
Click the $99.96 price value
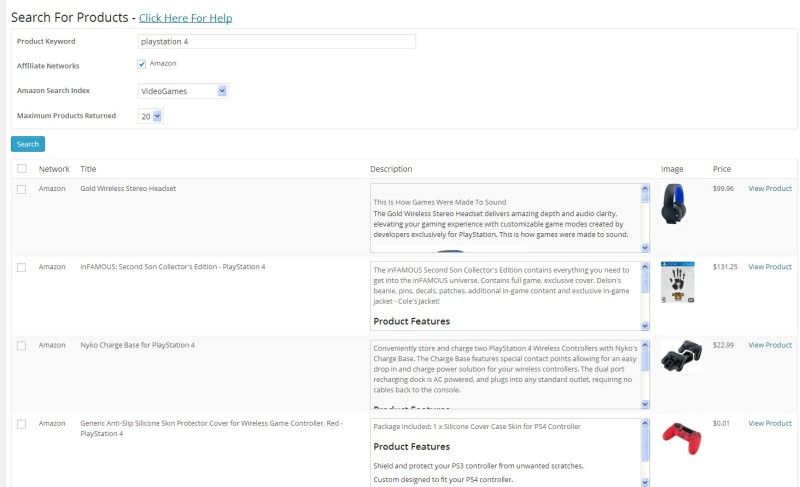723,189
